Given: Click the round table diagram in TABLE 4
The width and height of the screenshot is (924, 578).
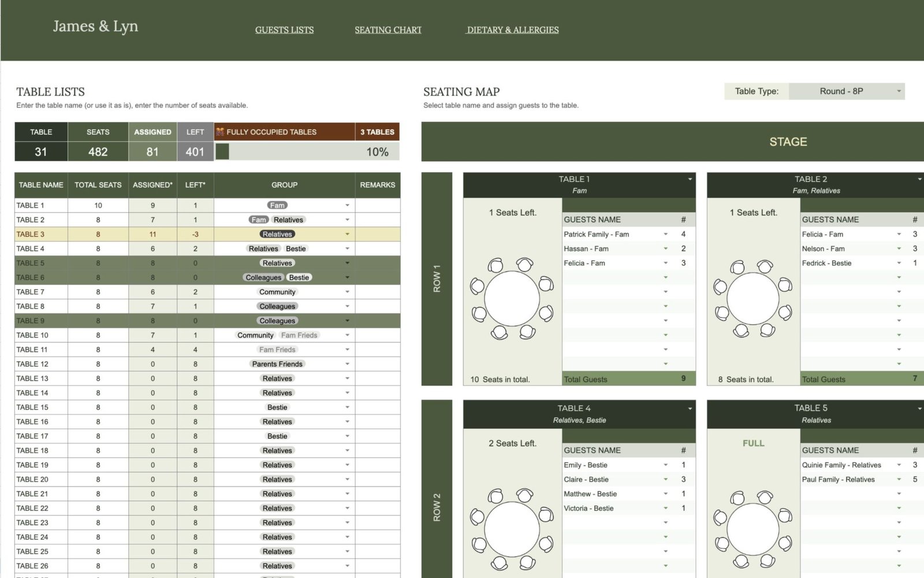Looking at the screenshot, I should coord(512,529).
